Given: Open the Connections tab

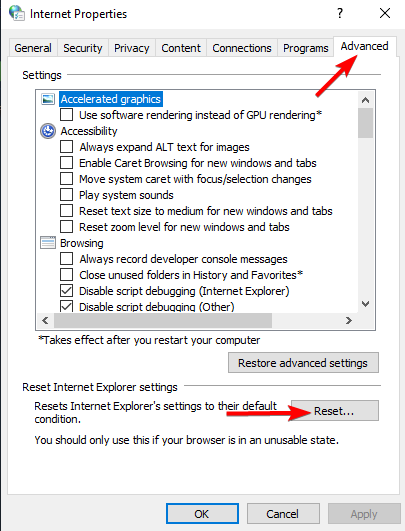Looking at the screenshot, I should click(242, 48).
